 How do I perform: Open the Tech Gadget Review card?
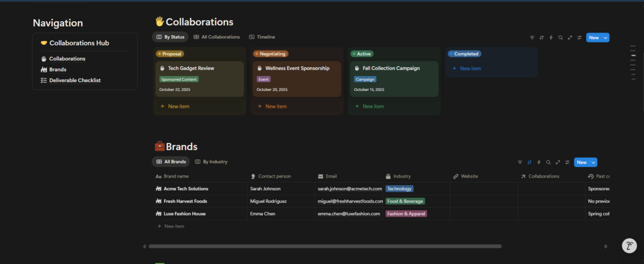[x=199, y=79]
